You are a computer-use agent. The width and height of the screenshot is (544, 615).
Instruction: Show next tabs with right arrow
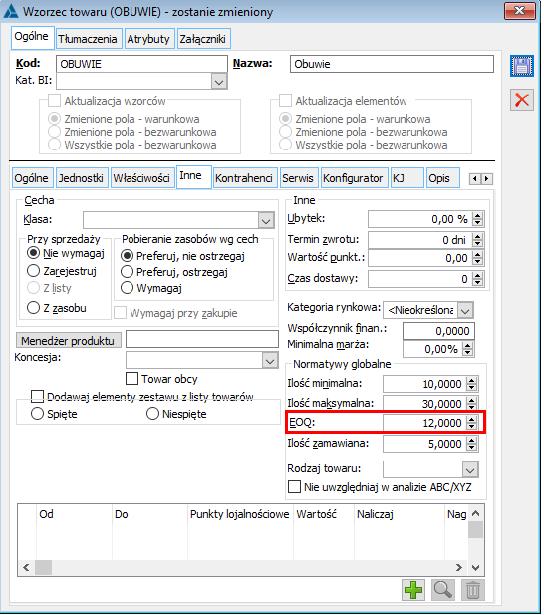(x=487, y=179)
